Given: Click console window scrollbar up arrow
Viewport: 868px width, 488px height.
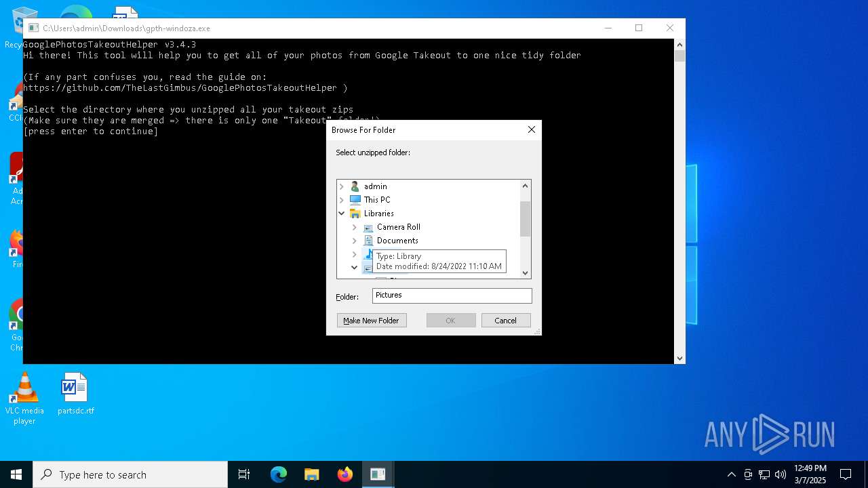Looking at the screenshot, I should [679, 44].
